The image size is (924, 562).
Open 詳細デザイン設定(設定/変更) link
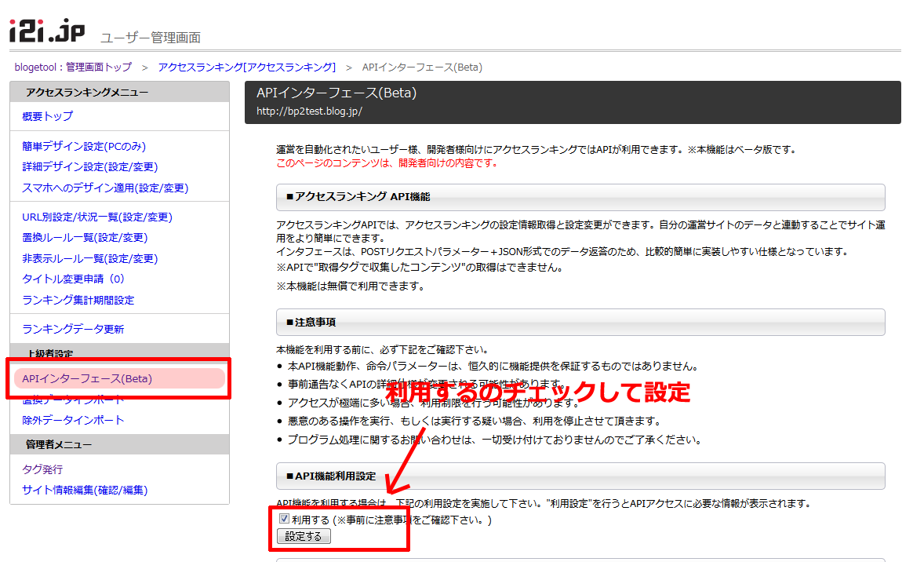(x=90, y=166)
